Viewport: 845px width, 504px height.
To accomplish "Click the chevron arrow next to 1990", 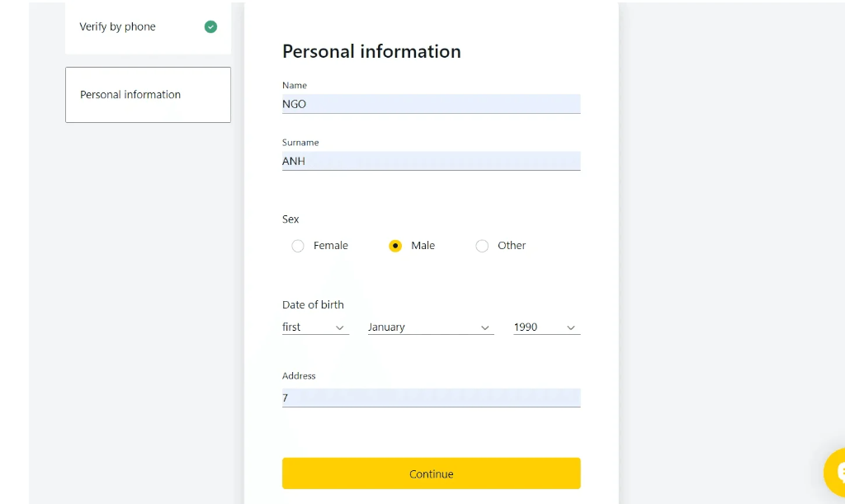I will click(570, 327).
